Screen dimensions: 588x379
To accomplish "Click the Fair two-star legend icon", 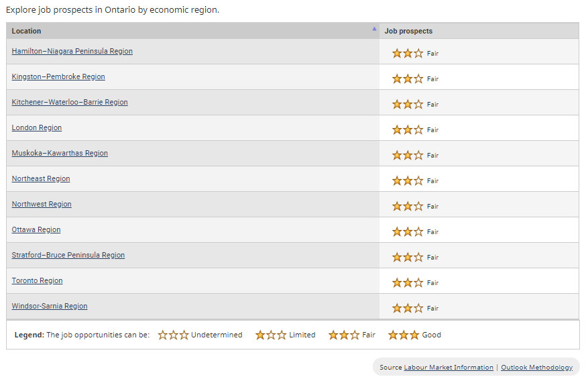I will coord(344,335).
